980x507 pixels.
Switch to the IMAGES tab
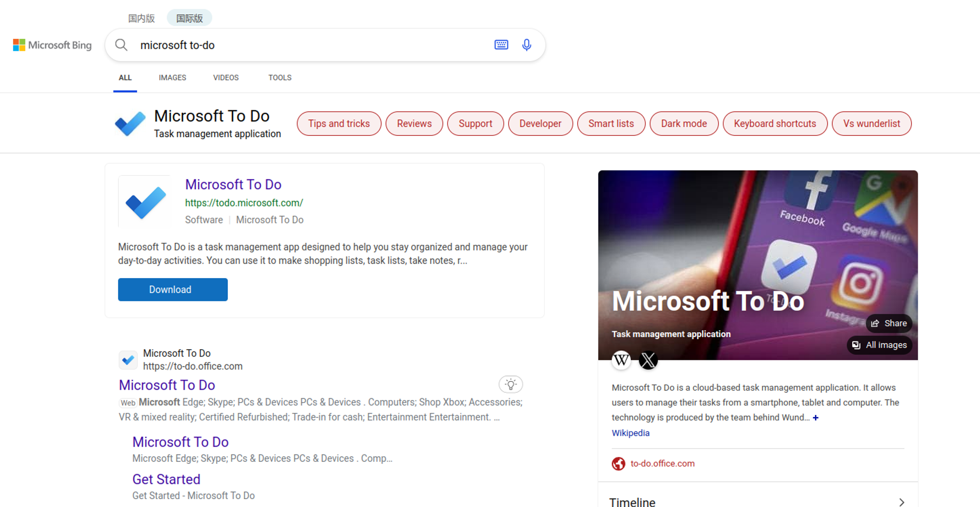pyautogui.click(x=172, y=77)
